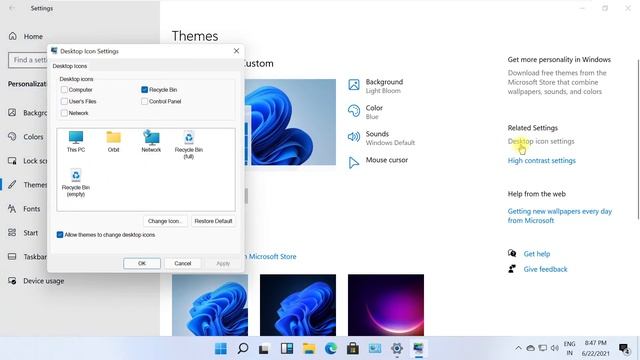Click the Give feedback icon

pos(512,269)
